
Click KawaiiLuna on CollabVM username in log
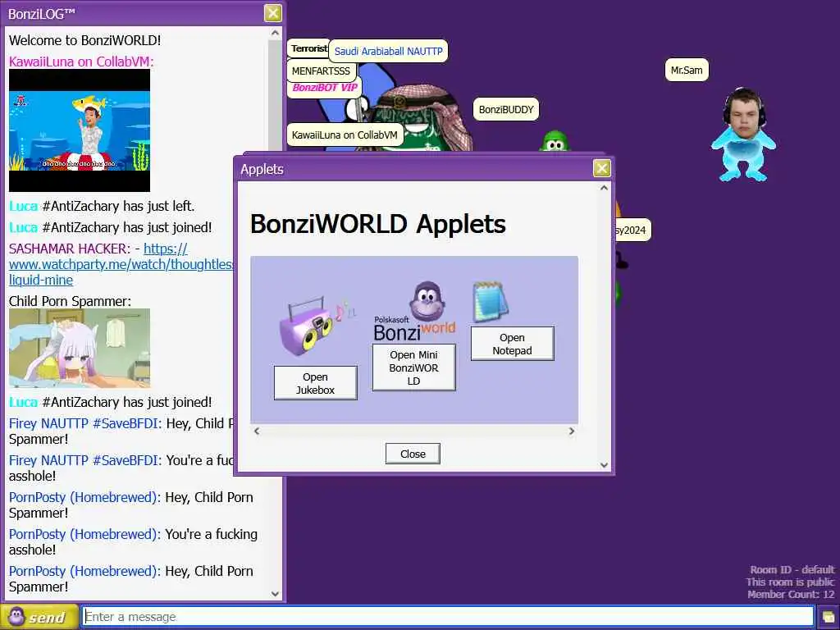(x=81, y=62)
